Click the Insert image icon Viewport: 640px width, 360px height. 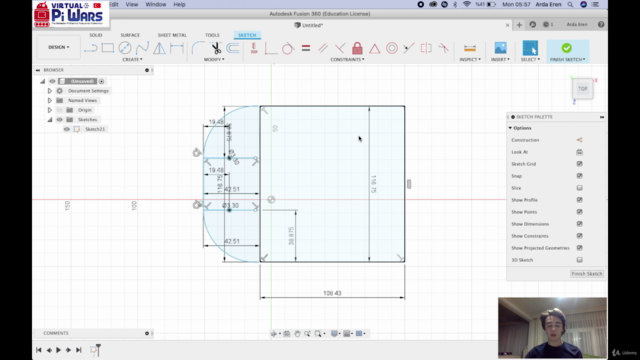(500, 48)
